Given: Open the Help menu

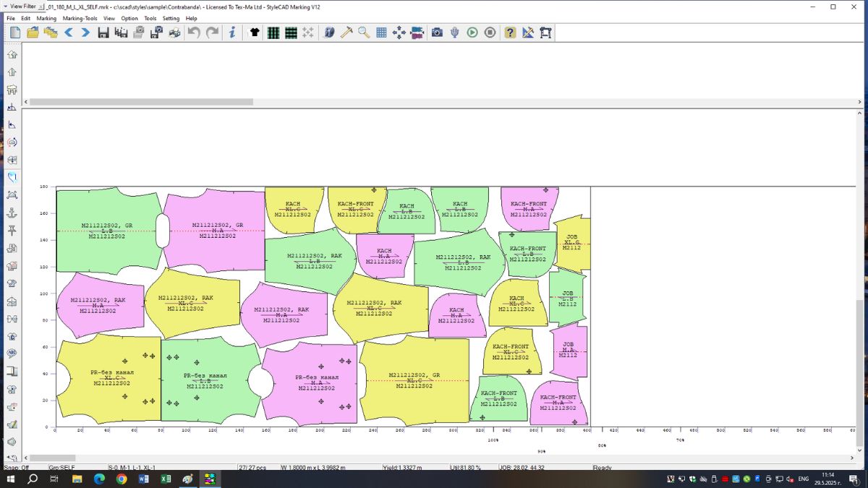Looking at the screenshot, I should (x=191, y=18).
